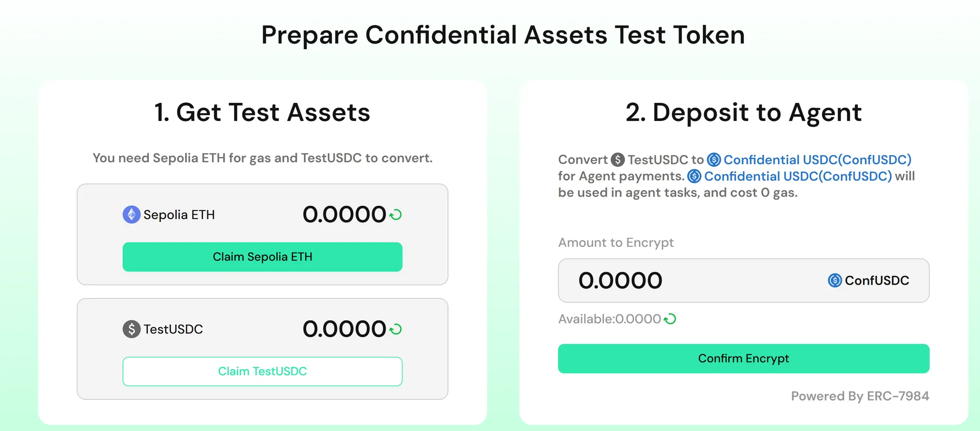Click the Sepolia ETH balance value
The image size is (980, 431).
344,215
